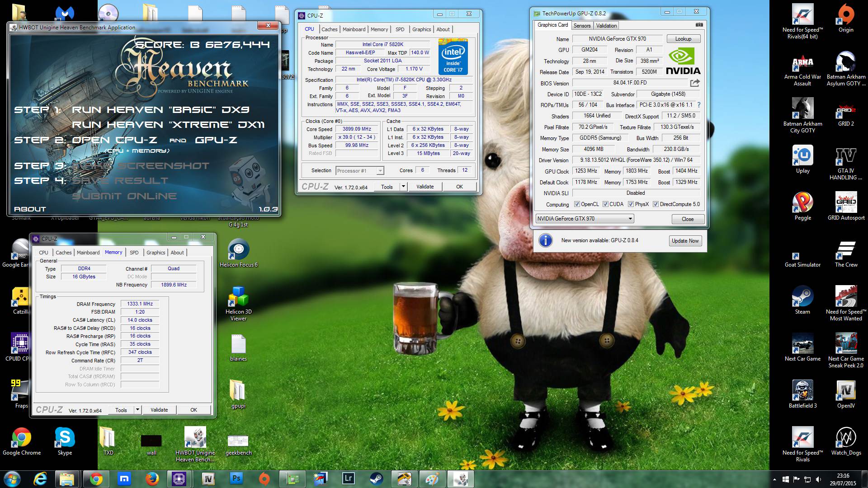The height and width of the screenshot is (488, 868).
Task: Open Photoshop from taskbar
Action: (236, 479)
